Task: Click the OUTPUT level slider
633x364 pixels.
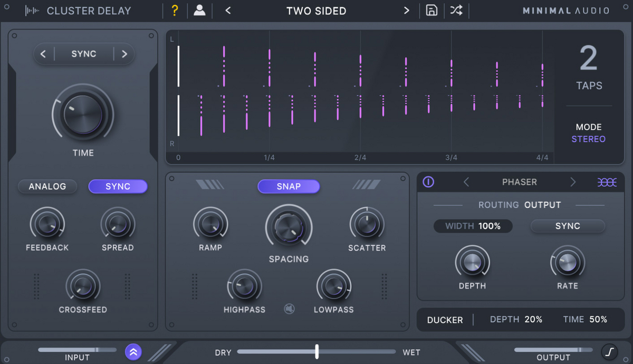Action: coord(553,350)
